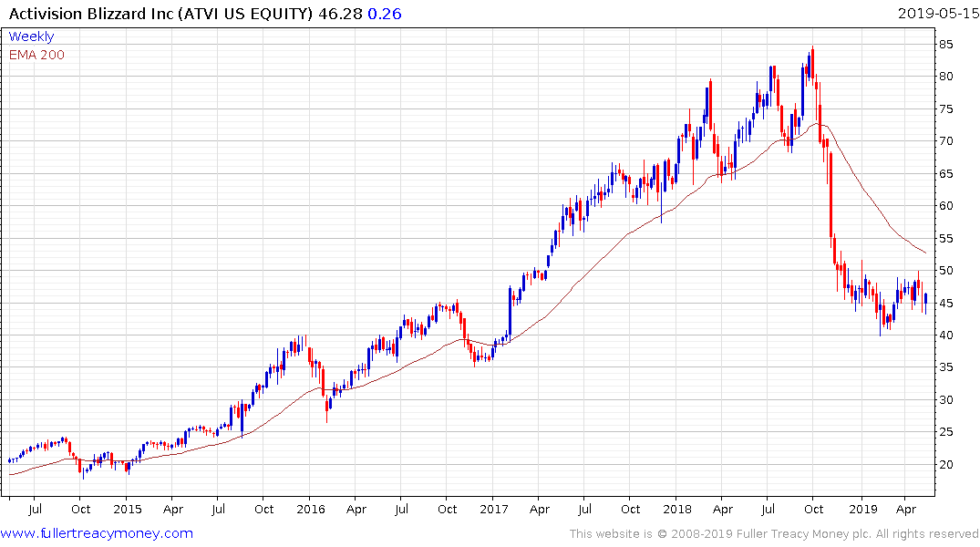Click the 'Oct' label before 2017
Image resolution: width=980 pixels, height=547 pixels.
[x=447, y=509]
